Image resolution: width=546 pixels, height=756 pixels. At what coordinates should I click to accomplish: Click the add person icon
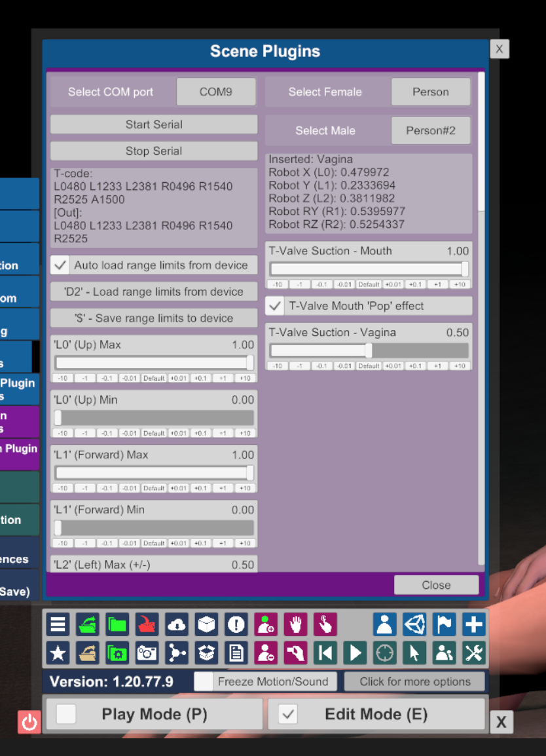click(266, 624)
